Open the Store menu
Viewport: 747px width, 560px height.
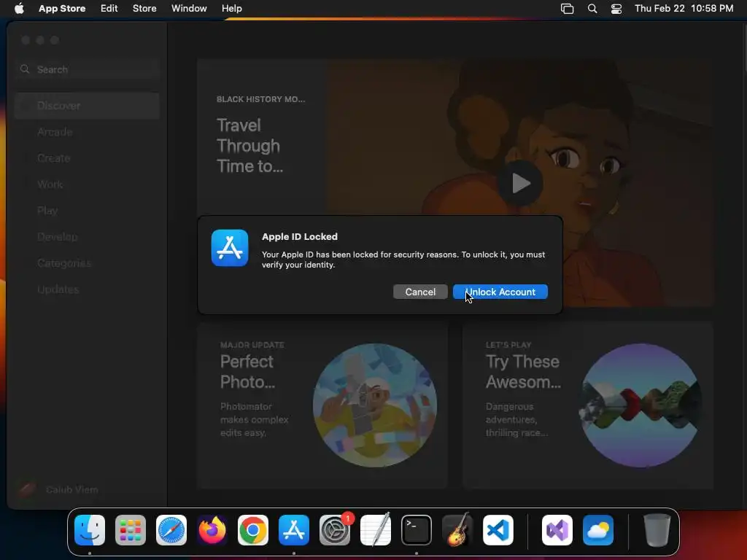144,8
